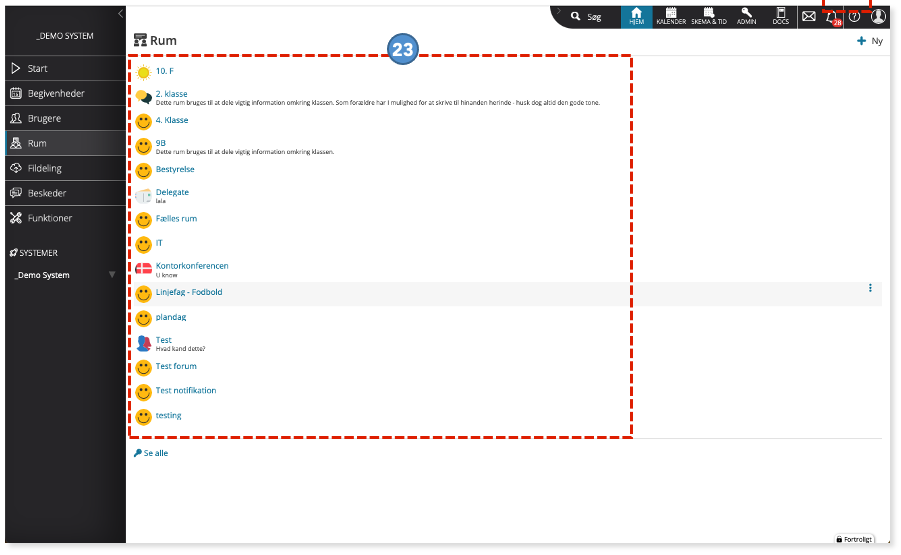Click the smiley icon next to IT
The width and height of the screenshot is (901, 555).
144,245
